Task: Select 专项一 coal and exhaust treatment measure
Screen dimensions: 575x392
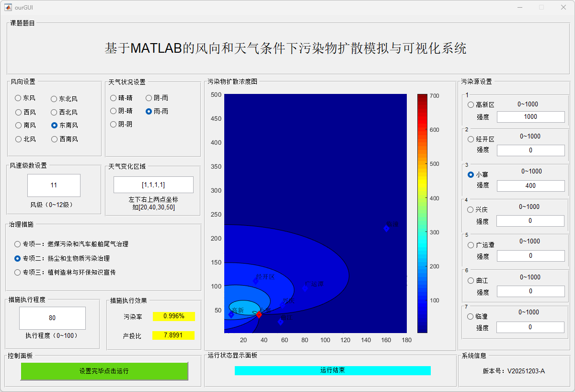Action: pyautogui.click(x=18, y=244)
